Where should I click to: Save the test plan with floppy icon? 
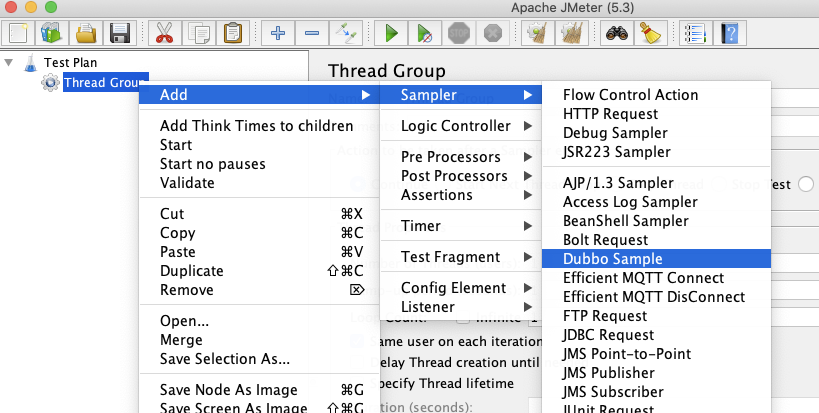(120, 33)
